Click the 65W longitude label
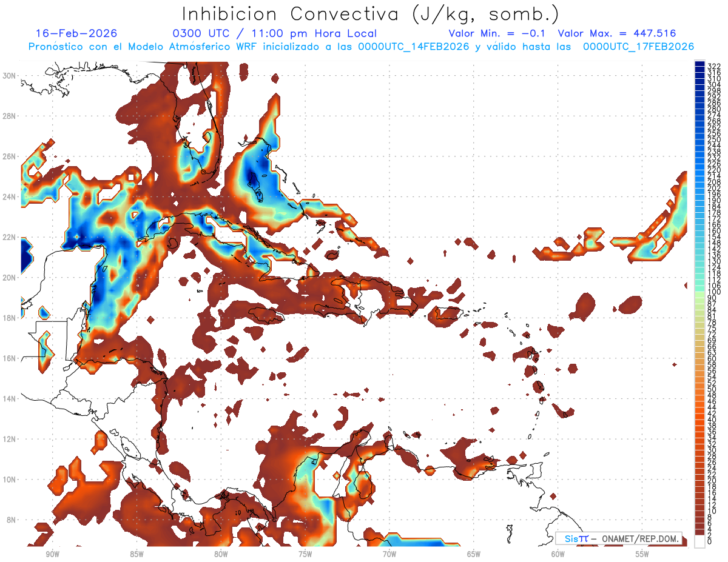 [474, 554]
